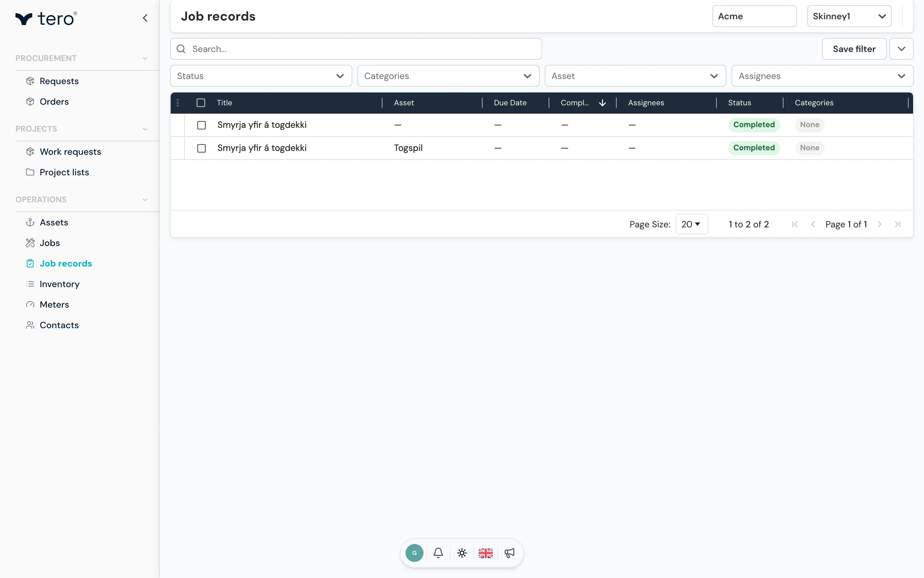Sort by the Asset column header
The height and width of the screenshot is (578, 924).
point(404,103)
